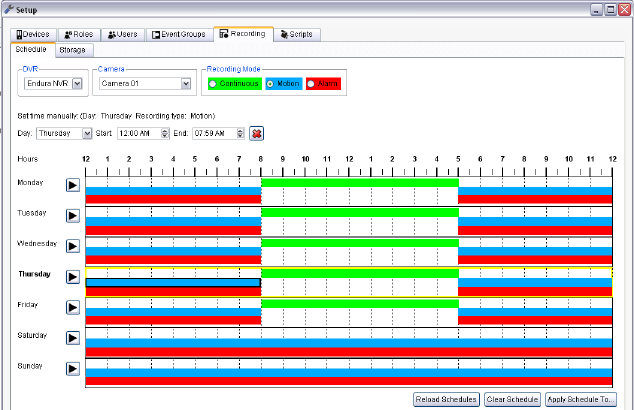This screenshot has width=634, height=410.
Task: Select Motion recording mode
Action: (271, 84)
